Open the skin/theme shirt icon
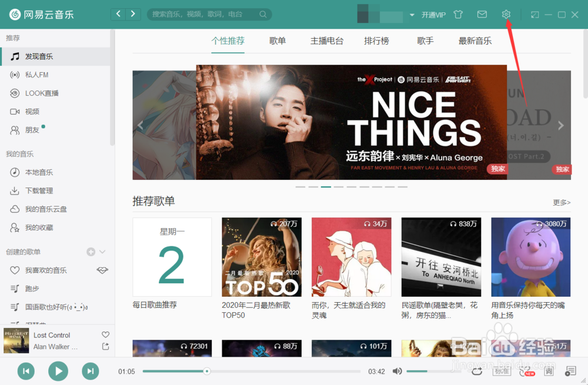The width and height of the screenshot is (588, 385). pyautogui.click(x=458, y=14)
